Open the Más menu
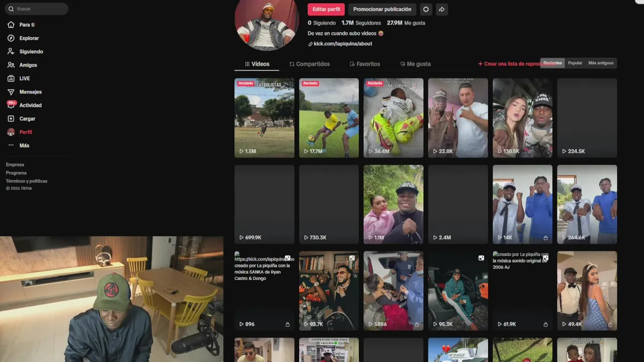Viewport: 644px width, 362px height. (x=18, y=145)
